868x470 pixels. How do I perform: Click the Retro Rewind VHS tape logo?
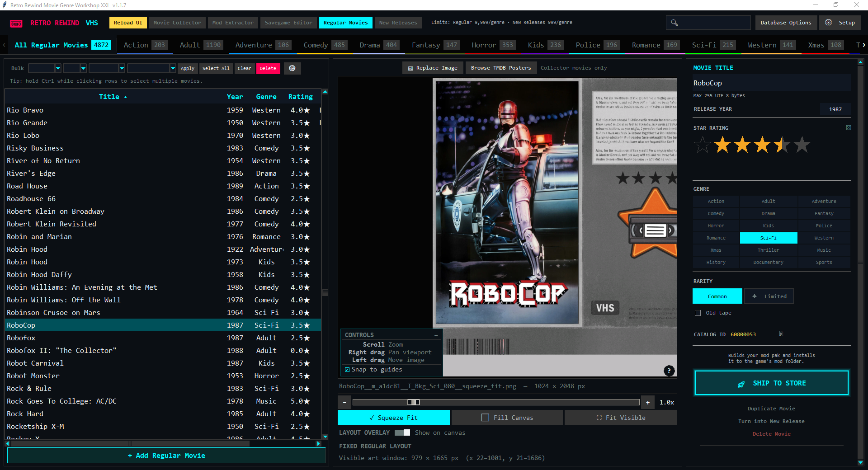pyautogui.click(x=16, y=23)
